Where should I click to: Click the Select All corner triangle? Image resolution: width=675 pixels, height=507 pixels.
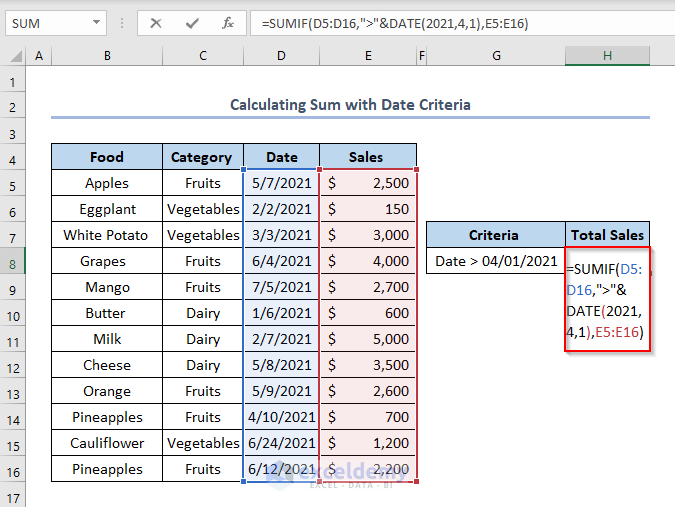click(x=13, y=57)
